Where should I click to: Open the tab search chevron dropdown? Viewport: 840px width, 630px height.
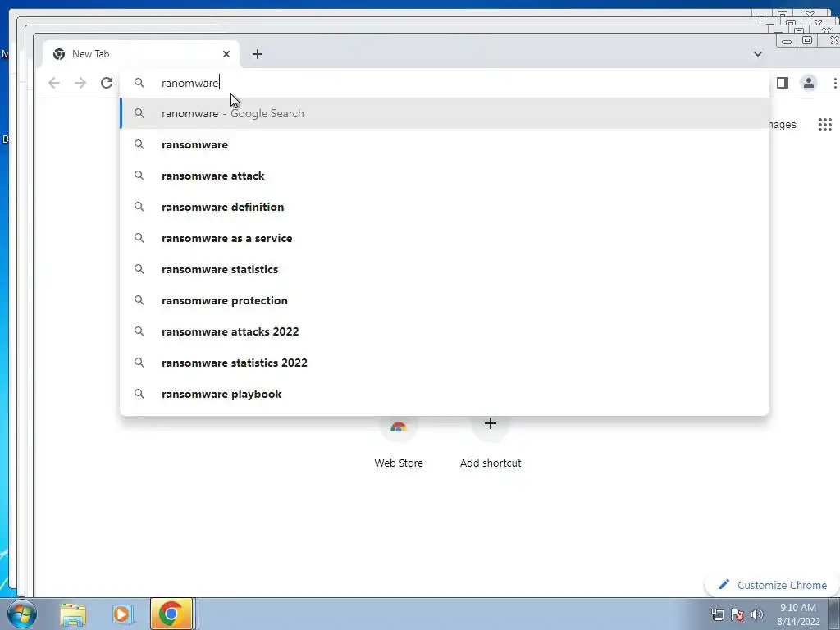click(757, 54)
